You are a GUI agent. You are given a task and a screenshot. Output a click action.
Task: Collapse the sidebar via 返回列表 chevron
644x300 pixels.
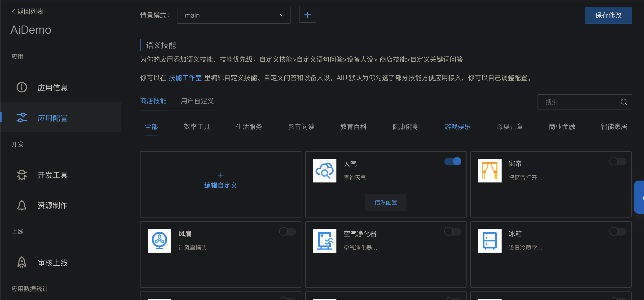13,11
